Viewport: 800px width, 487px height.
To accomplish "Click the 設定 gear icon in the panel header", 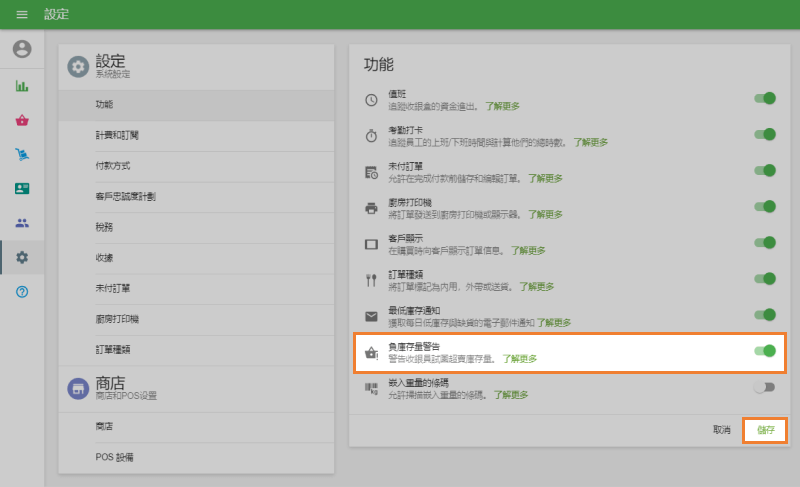I will point(78,67).
